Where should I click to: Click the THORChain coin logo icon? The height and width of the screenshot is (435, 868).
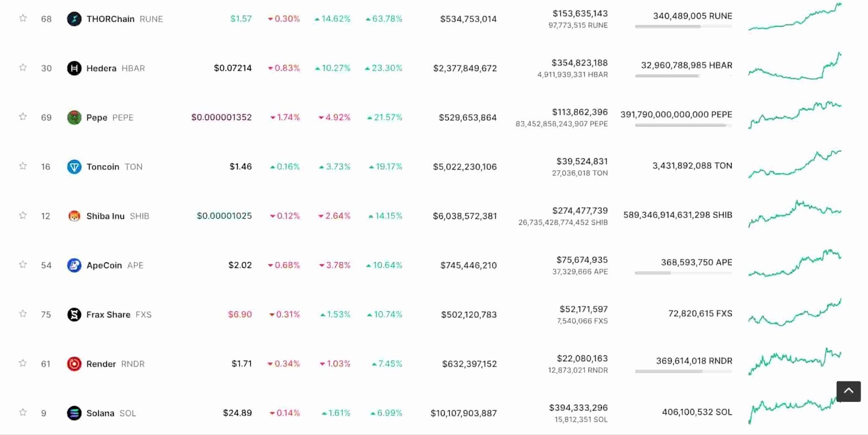tap(74, 19)
